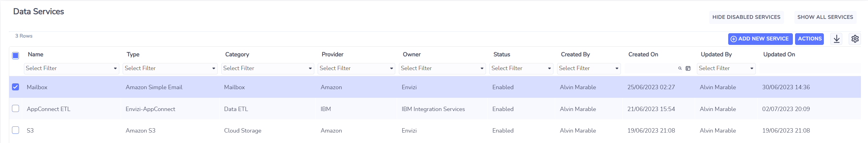Image resolution: width=868 pixels, height=143 pixels.
Task: Click the plus icon on Add New Service
Action: click(x=734, y=39)
